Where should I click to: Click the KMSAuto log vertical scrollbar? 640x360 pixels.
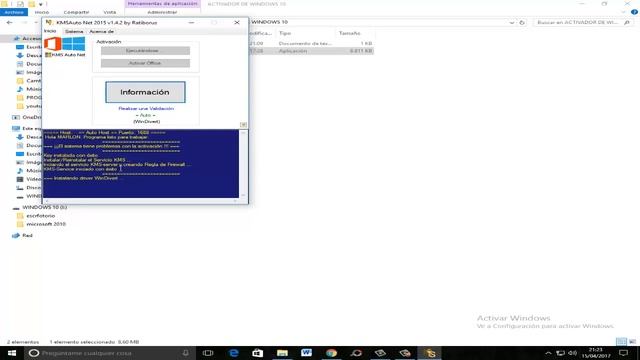243,164
